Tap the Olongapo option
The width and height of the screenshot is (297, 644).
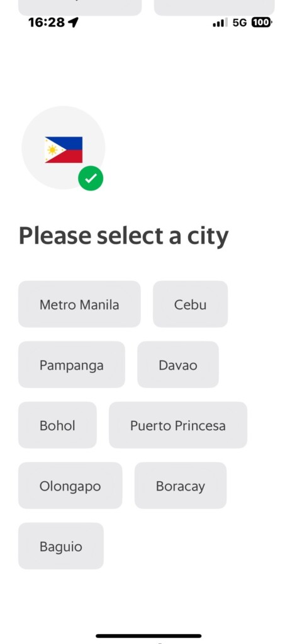70,485
